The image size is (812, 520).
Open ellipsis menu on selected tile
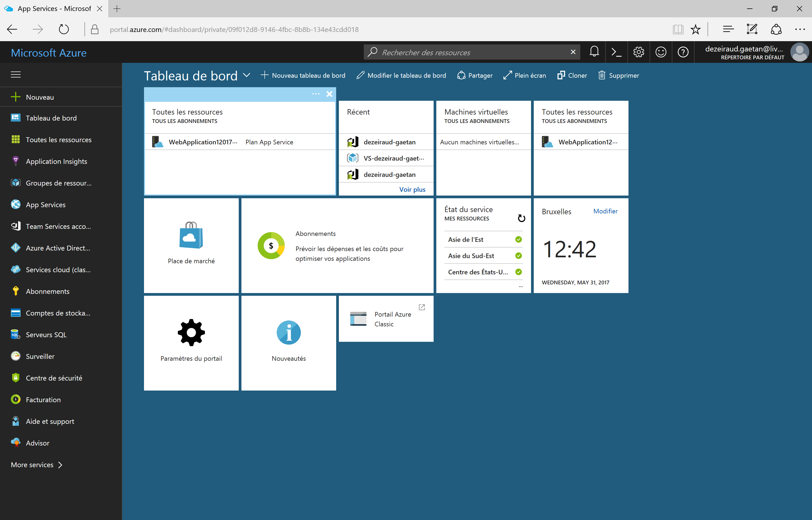pos(315,94)
